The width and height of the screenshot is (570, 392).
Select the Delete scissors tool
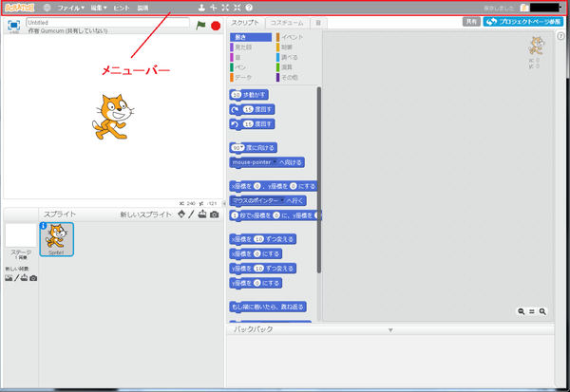(214, 8)
